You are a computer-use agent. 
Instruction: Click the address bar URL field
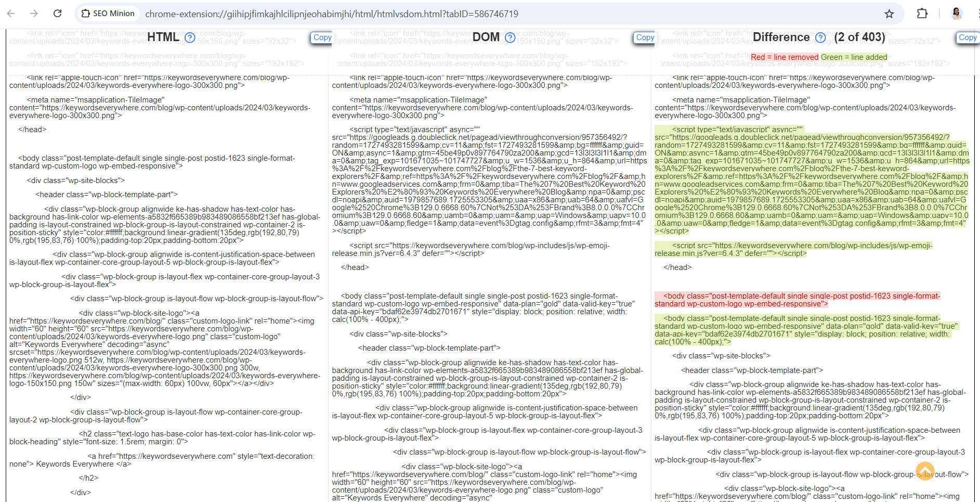[x=332, y=14]
